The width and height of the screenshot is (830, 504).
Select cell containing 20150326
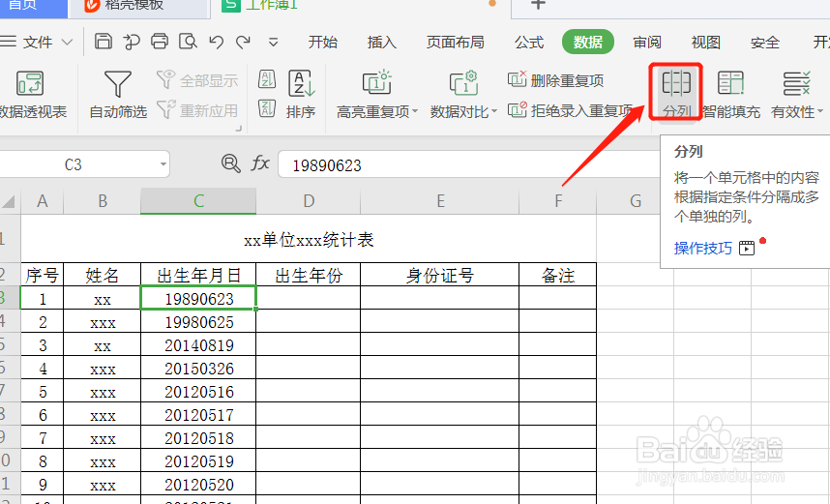pyautogui.click(x=198, y=369)
